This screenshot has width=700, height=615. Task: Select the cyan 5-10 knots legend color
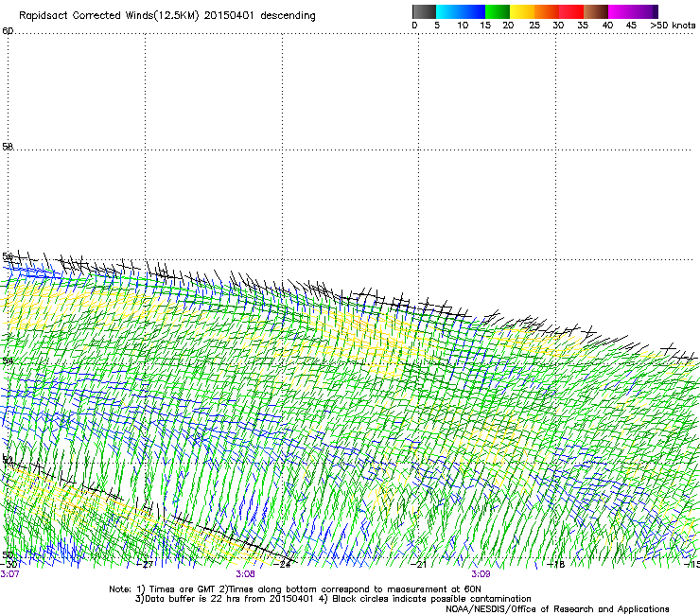point(447,11)
